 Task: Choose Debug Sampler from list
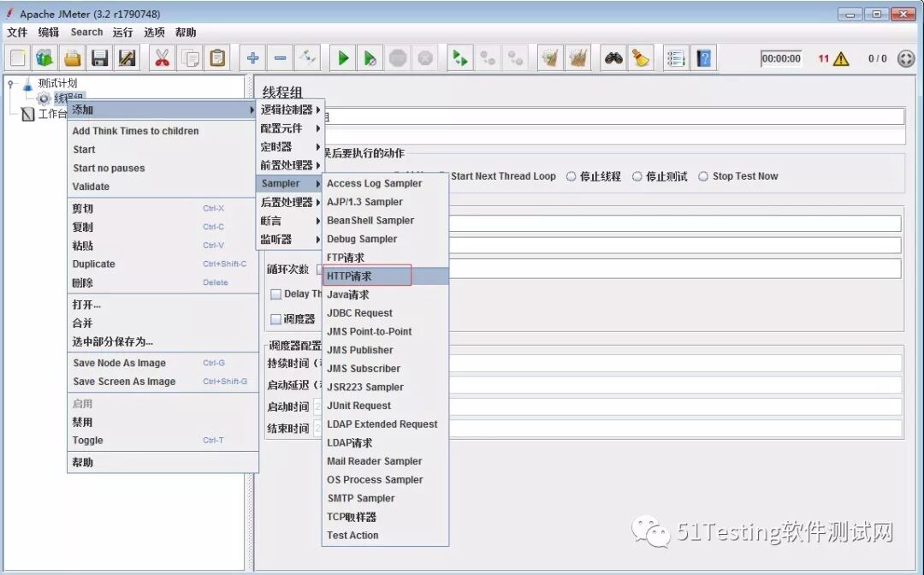click(x=385, y=239)
